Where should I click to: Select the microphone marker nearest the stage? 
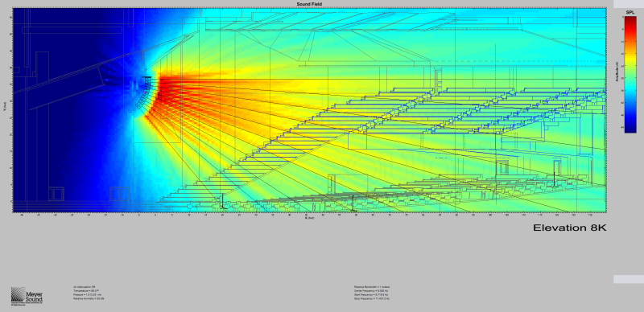[x=222, y=201]
